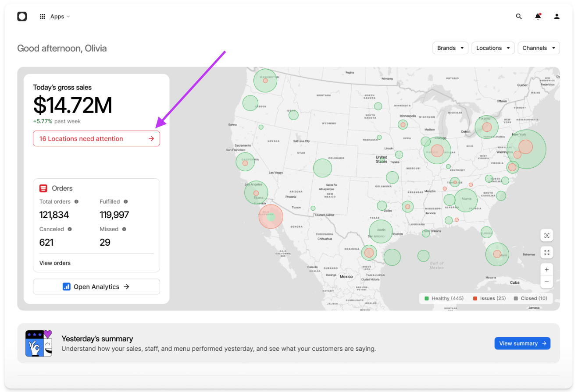Zoom in on the map
This screenshot has width=578, height=392.
pos(546,269)
